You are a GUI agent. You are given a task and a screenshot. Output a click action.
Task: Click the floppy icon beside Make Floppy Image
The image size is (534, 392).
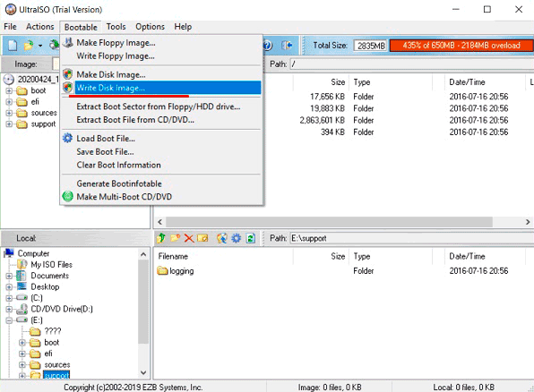point(68,43)
